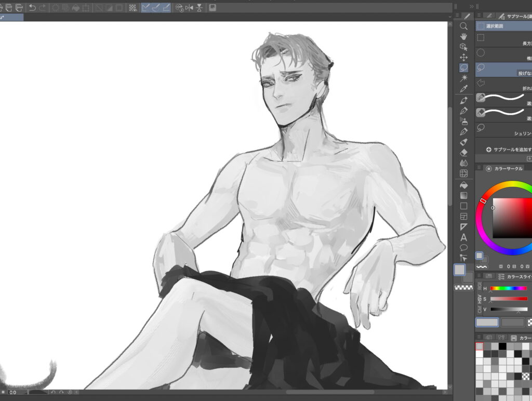Toggle snap to grid in command bar
The width and height of the screenshot is (532, 401).
[166, 8]
